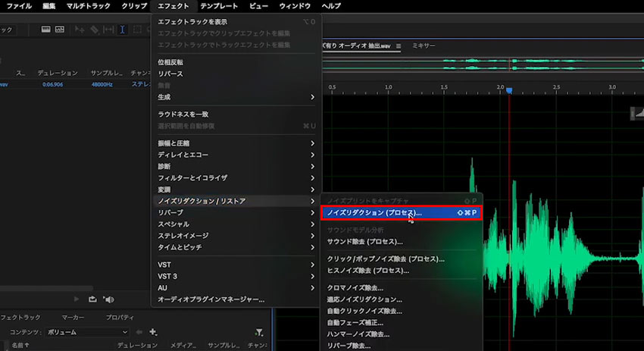Open the 編集 menu
Screen dimensions: 644x351
49,6
